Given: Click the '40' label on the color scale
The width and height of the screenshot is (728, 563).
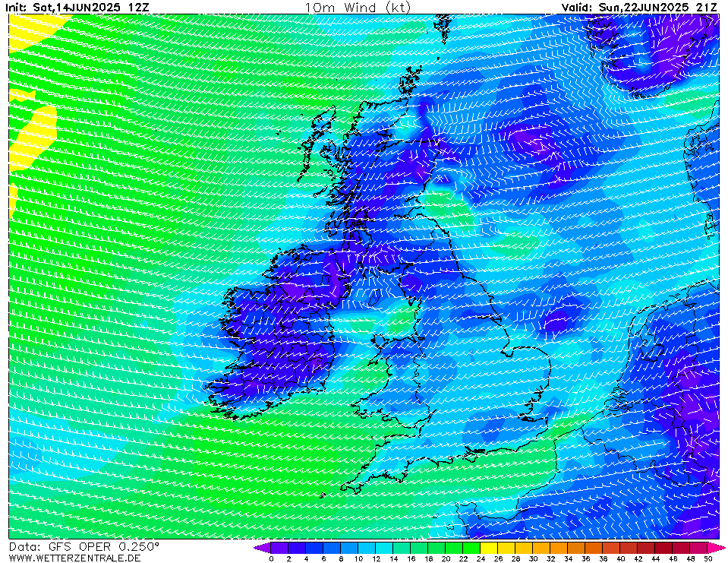Looking at the screenshot, I should click(x=620, y=558).
